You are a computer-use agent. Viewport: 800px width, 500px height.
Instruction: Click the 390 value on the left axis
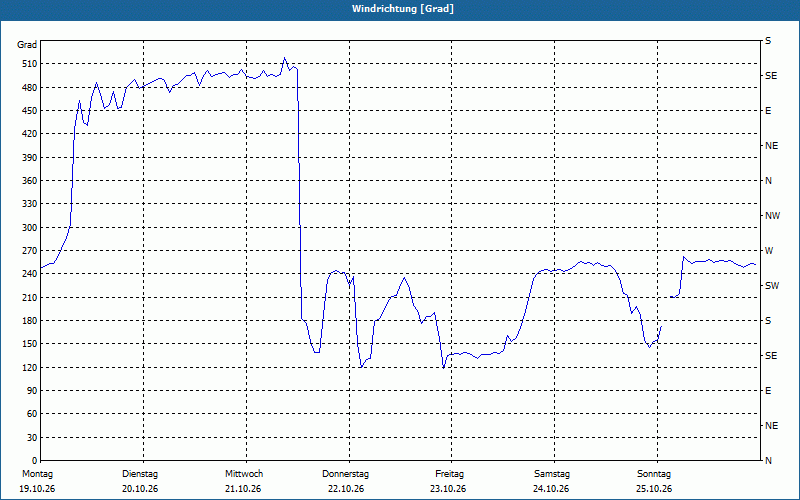[29, 158]
